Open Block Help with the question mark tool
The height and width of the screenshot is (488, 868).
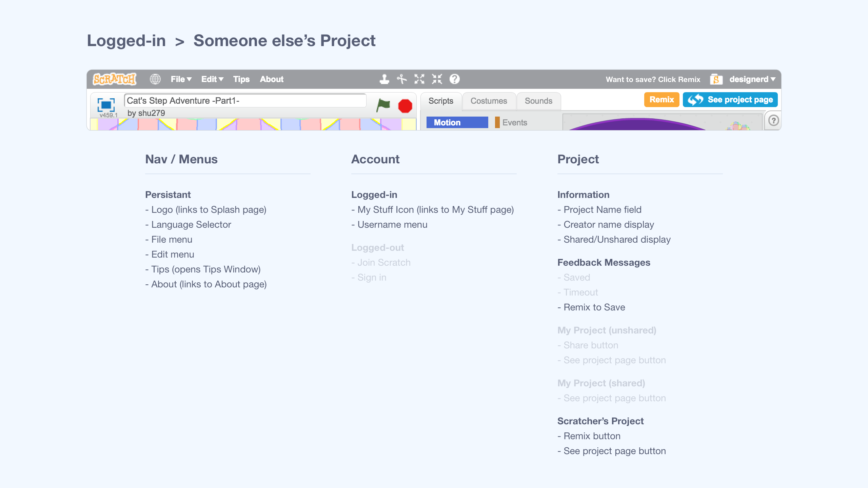454,79
